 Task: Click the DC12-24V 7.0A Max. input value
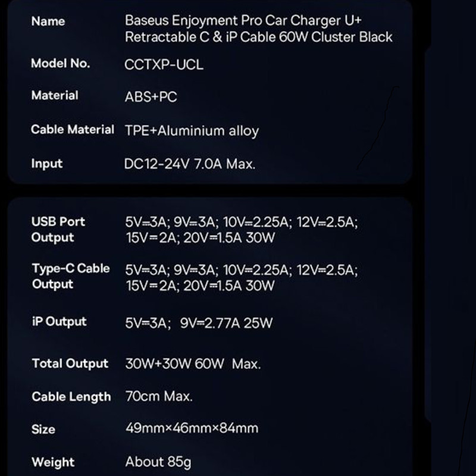click(190, 164)
